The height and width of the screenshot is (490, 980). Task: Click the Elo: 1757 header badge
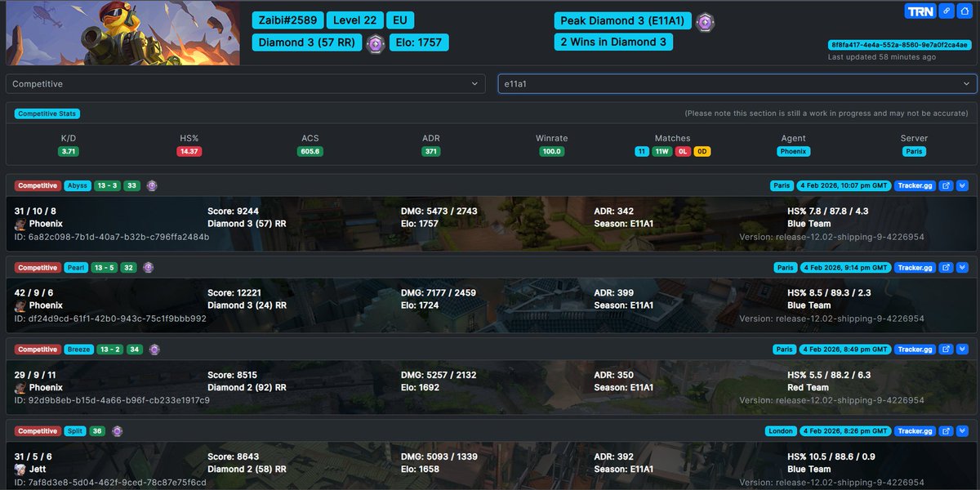click(x=419, y=42)
